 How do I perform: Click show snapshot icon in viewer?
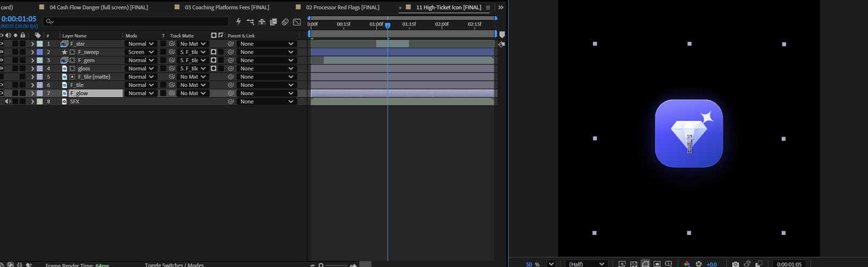coord(747,264)
